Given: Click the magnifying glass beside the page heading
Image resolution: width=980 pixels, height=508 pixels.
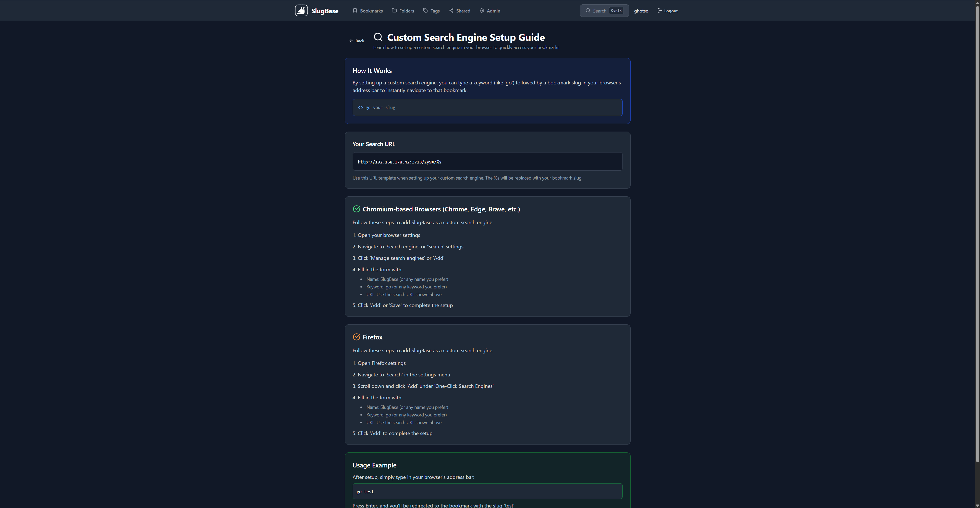Looking at the screenshot, I should pyautogui.click(x=378, y=37).
